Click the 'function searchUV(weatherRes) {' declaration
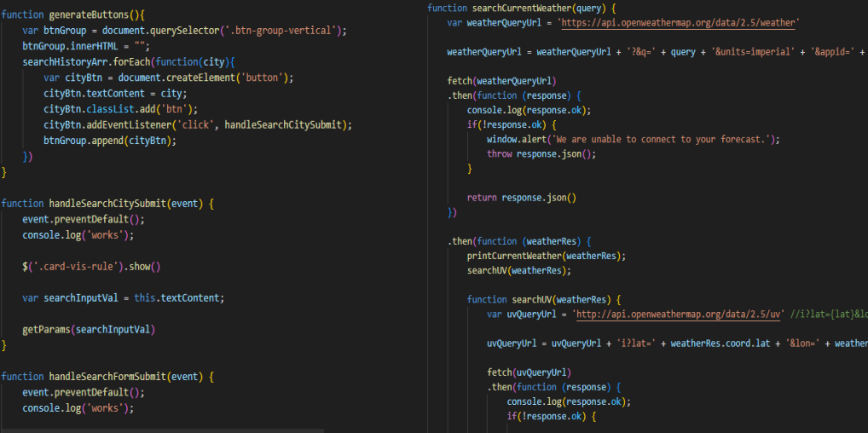The height and width of the screenshot is (433, 868). click(x=544, y=300)
